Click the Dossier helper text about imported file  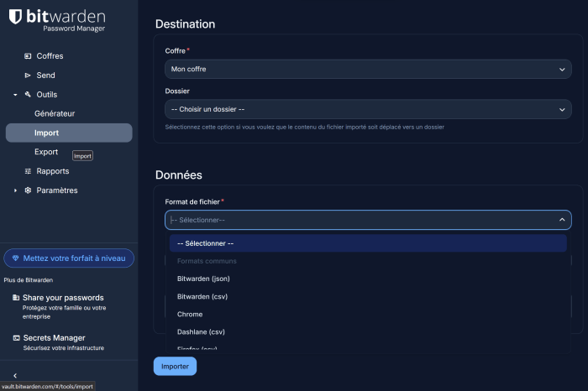click(304, 127)
